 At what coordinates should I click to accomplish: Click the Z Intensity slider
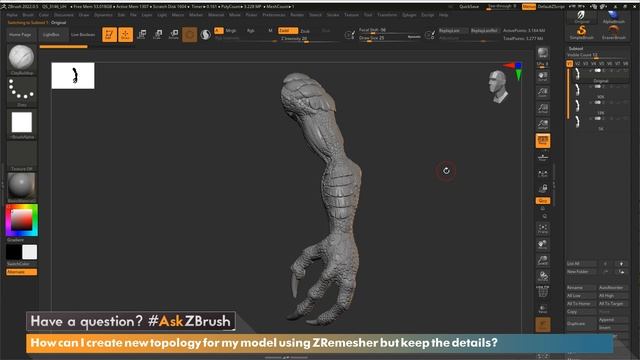tap(309, 39)
